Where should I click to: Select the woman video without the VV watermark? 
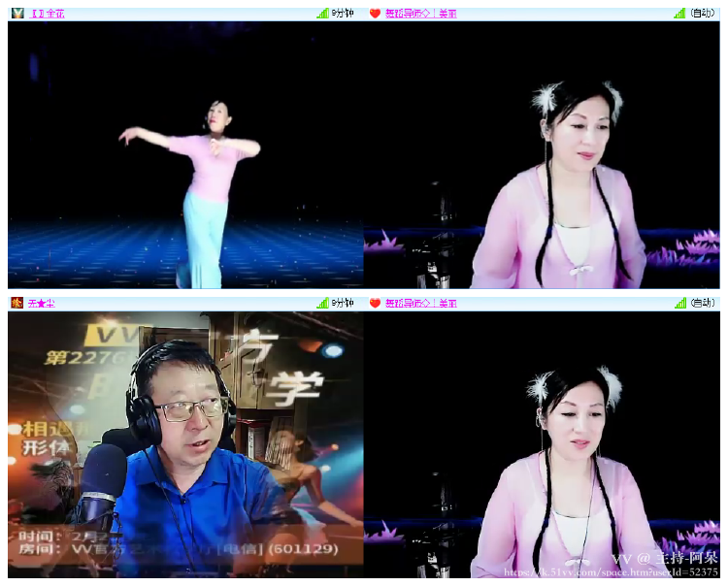point(542,155)
